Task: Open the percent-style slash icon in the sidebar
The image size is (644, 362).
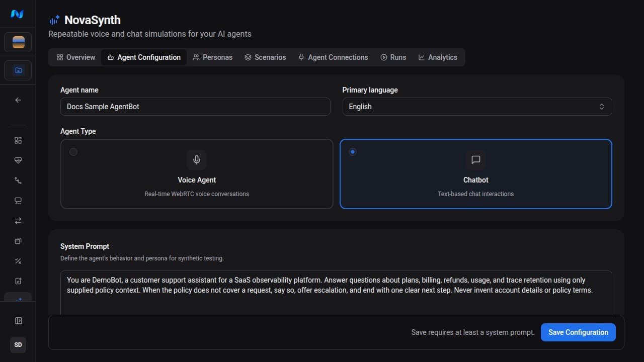Action: (x=18, y=261)
